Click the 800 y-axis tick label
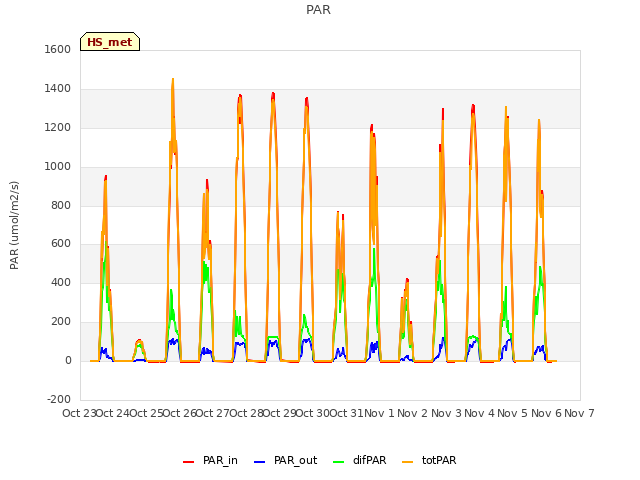This screenshot has height=480, width=640. pos(61,205)
